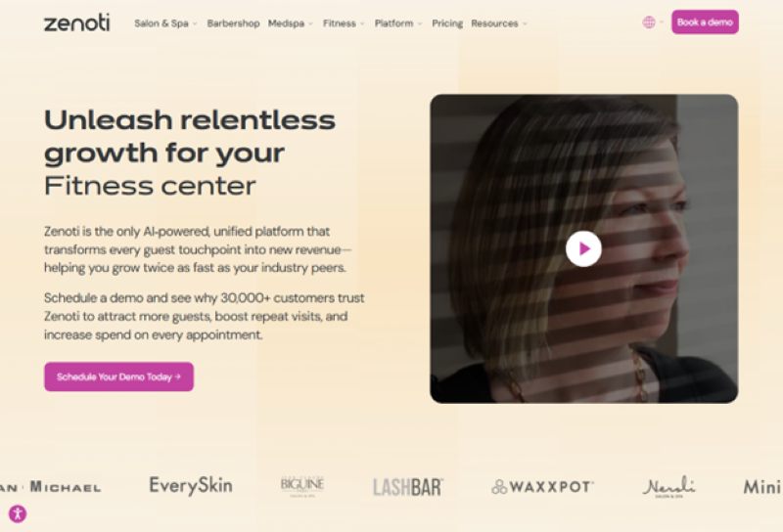
Task: Click the LASHBAR brand logo
Action: [x=408, y=487]
